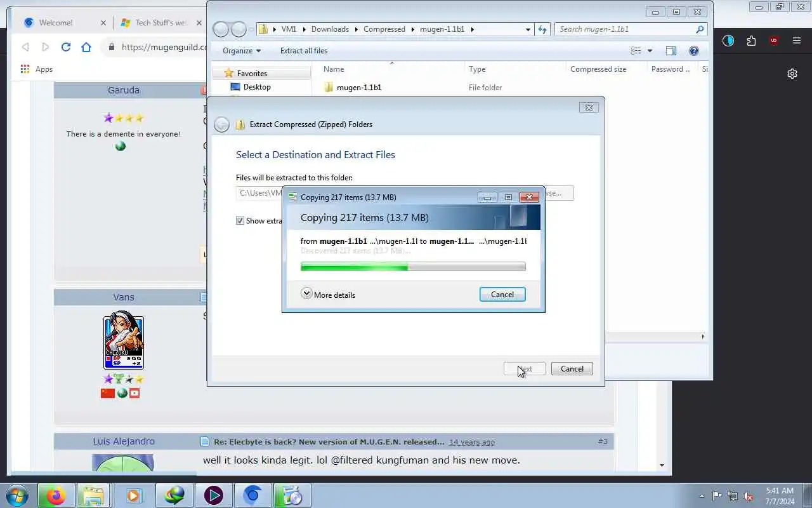The image size is (812, 508).
Task: Cancel the Extract Compressed Folders wizard
Action: [x=572, y=369]
